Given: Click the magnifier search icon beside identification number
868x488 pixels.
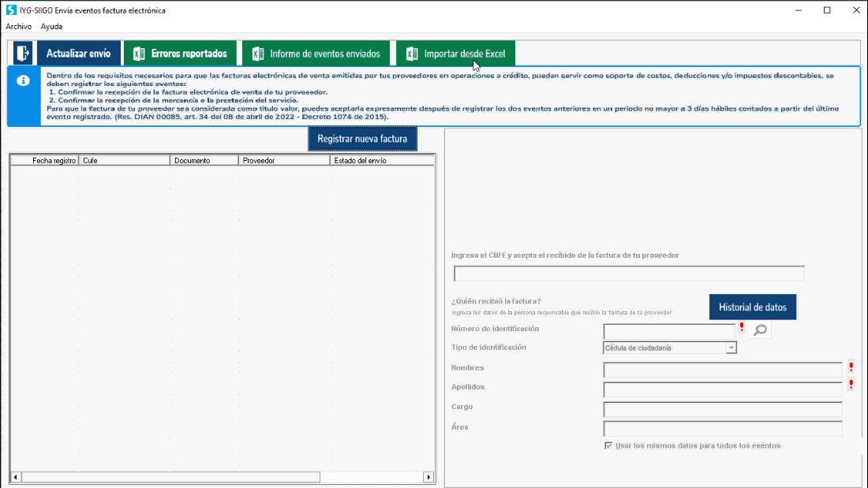Looking at the screenshot, I should [760, 330].
